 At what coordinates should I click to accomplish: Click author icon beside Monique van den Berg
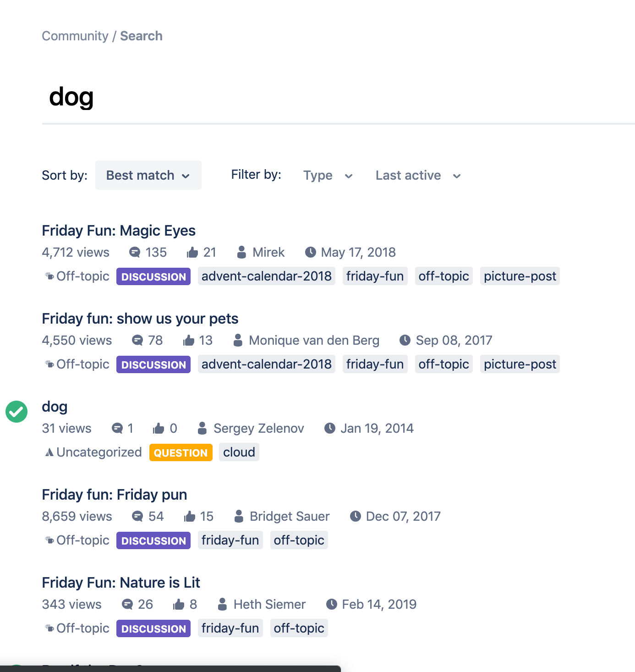click(x=238, y=340)
